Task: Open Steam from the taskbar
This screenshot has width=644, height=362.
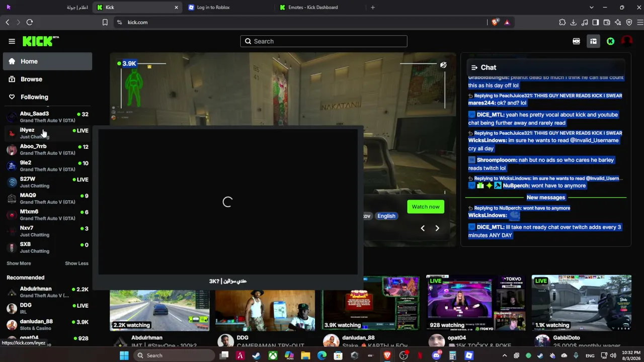Action: click(256, 355)
